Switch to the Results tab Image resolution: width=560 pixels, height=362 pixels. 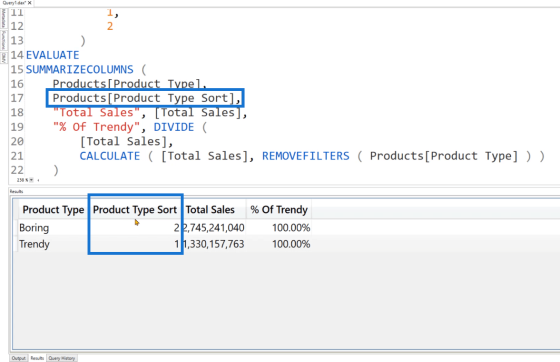pyautogui.click(x=37, y=358)
